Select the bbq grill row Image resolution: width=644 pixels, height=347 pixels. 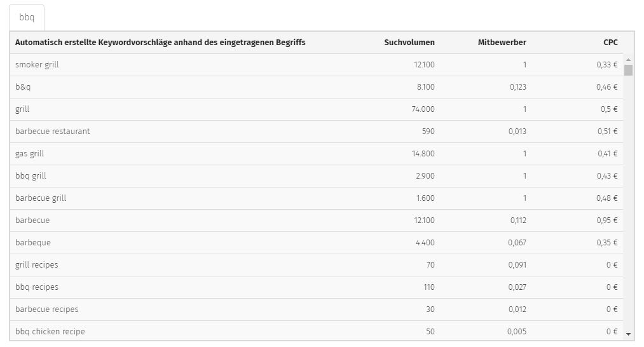316,176
